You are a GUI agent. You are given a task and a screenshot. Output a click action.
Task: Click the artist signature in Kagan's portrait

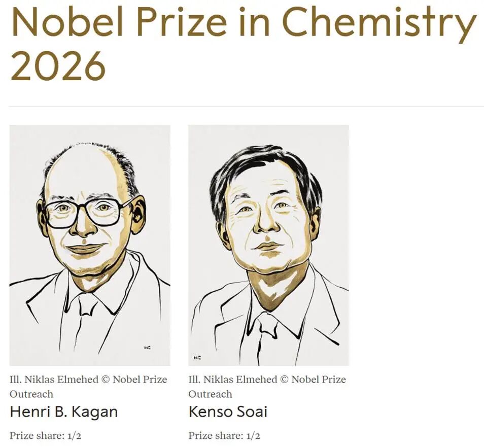[148, 348]
